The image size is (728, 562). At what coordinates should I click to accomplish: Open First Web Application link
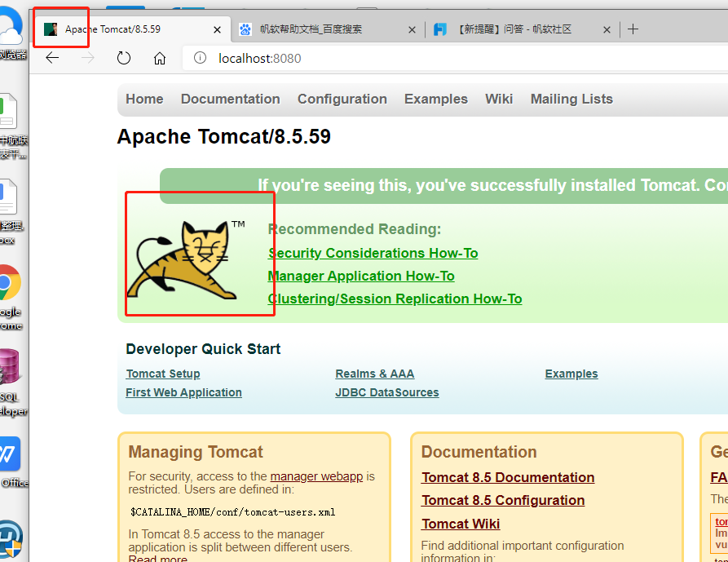184,392
